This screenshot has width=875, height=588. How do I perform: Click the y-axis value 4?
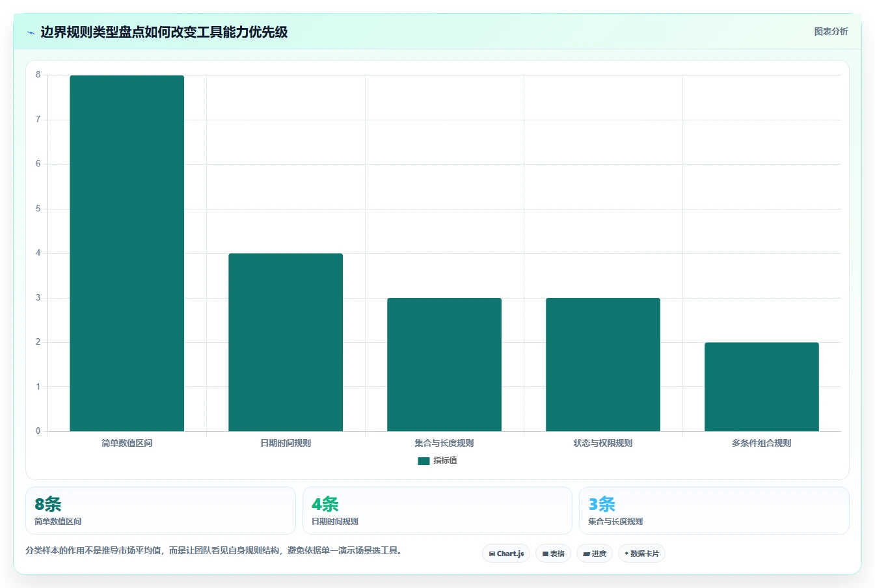click(38, 253)
